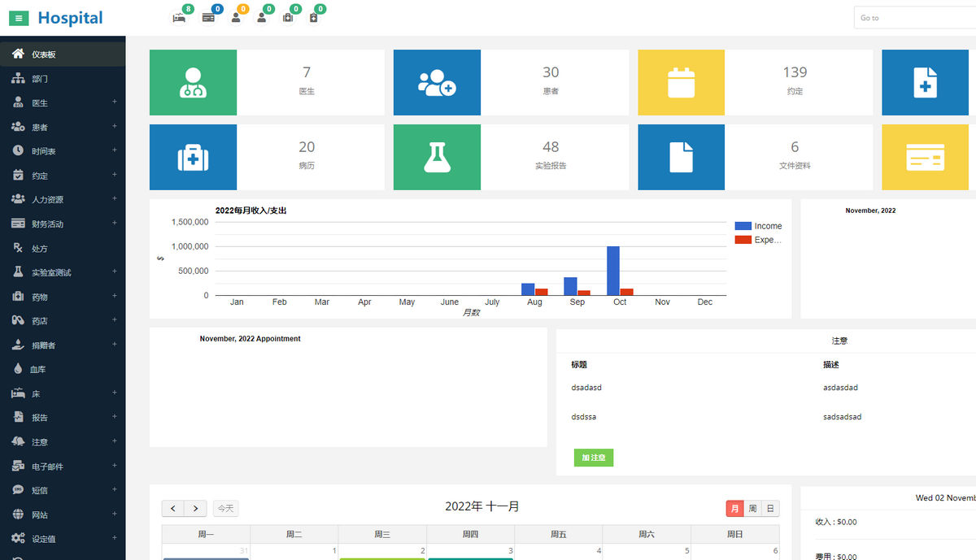Image resolution: width=976 pixels, height=560 pixels.
Task: Click the notice description asdasdad
Action: coord(840,388)
